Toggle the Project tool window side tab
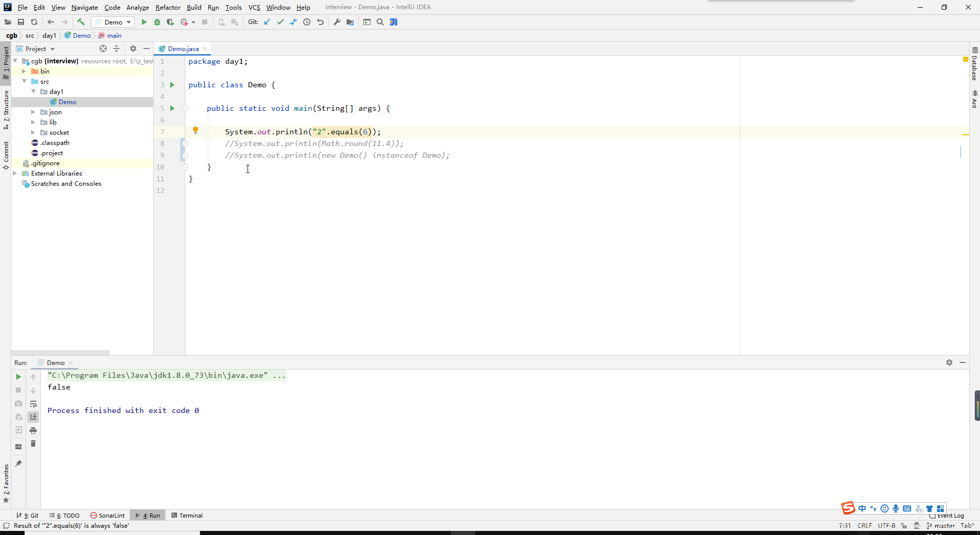980x535 pixels. 6,63
